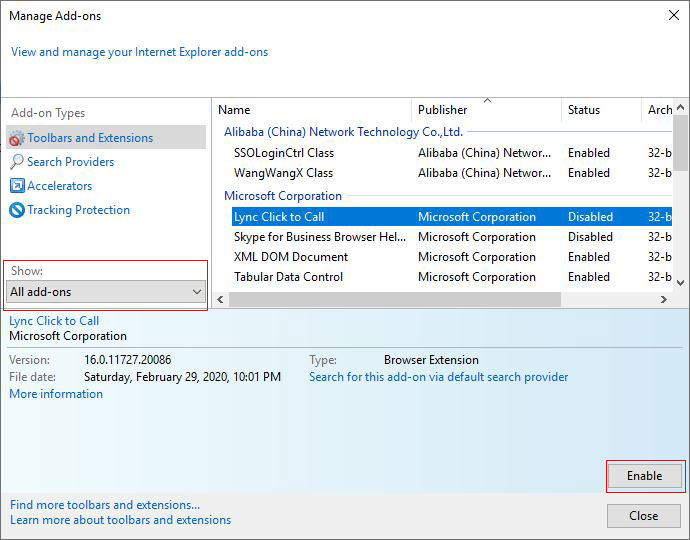Click the file date Saturday, February 29, 2020
The image size is (690, 540).
(x=182, y=377)
